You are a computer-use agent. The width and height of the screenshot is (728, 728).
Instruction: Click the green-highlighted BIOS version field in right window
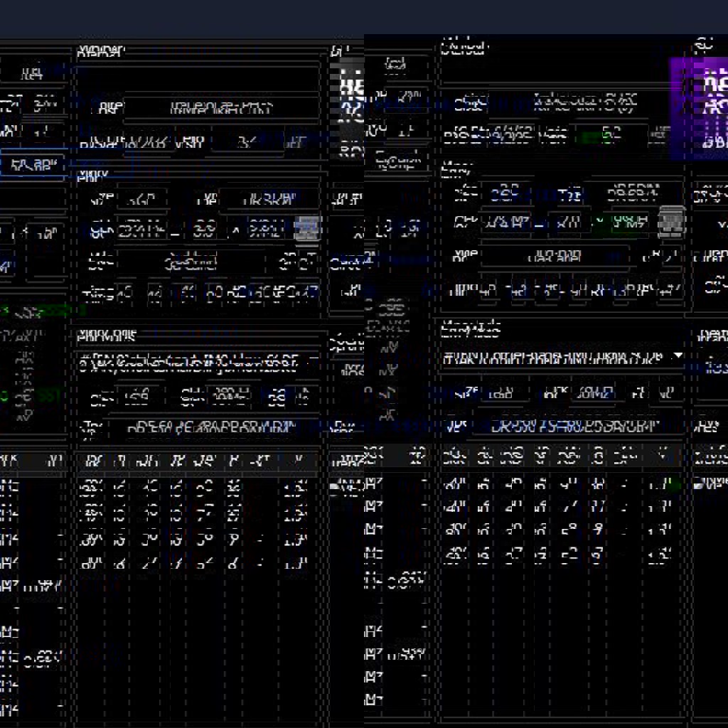click(609, 135)
